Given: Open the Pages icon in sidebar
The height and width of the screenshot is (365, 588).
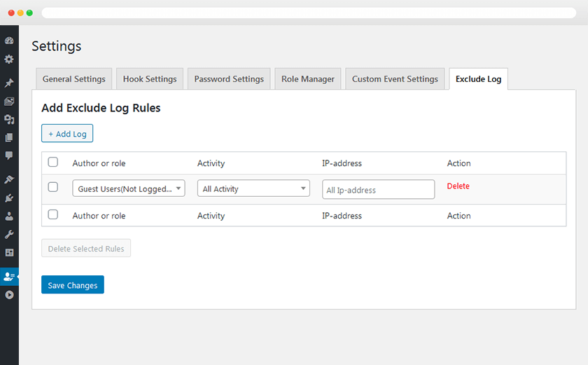Looking at the screenshot, I should [x=9, y=138].
